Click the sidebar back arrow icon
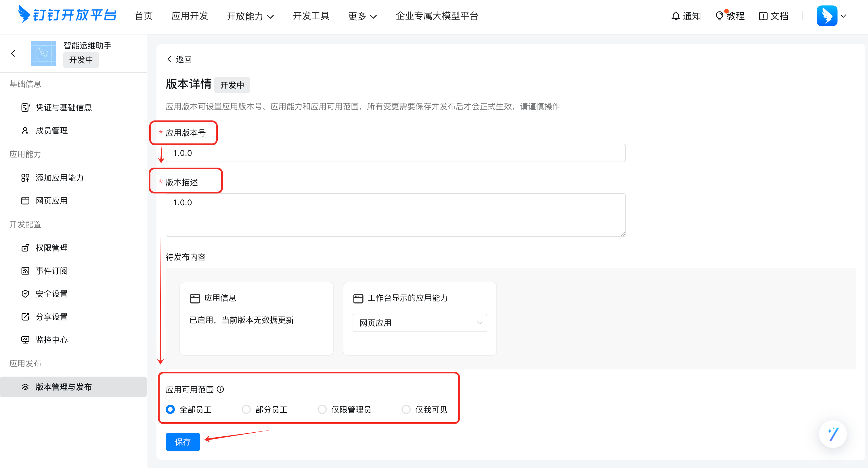This screenshot has height=468, width=868. (x=13, y=53)
